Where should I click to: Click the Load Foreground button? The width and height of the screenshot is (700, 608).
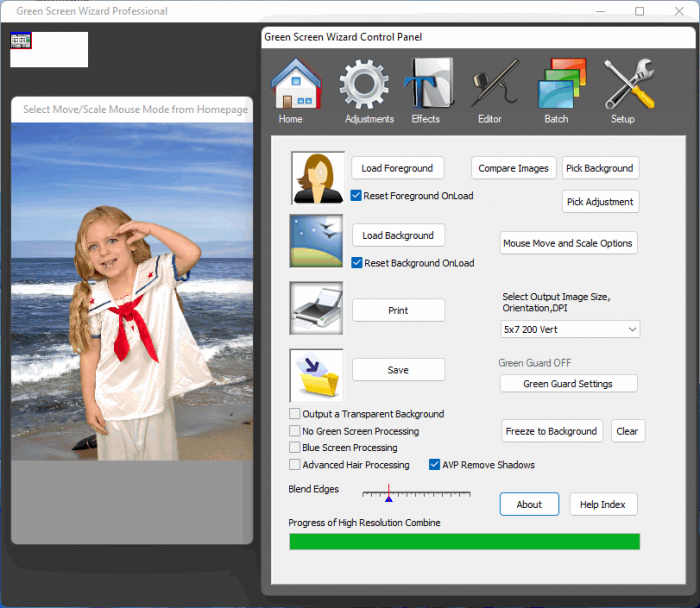pos(398,168)
